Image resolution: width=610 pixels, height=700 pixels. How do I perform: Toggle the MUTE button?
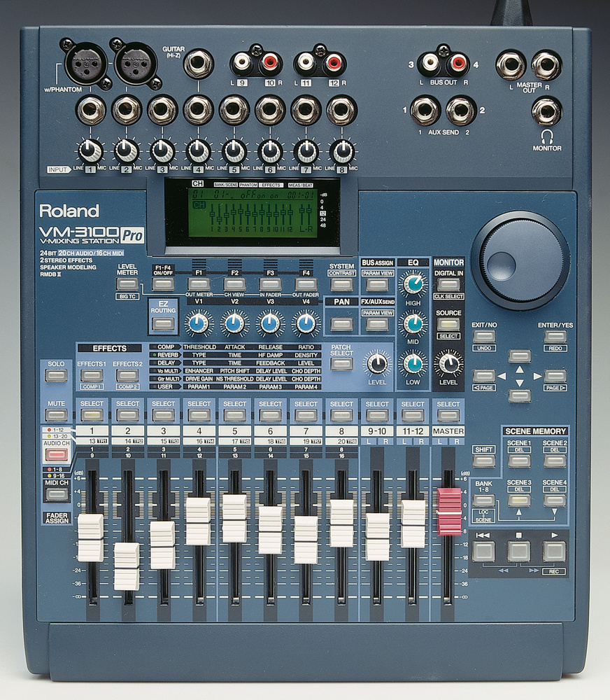pos(55,416)
